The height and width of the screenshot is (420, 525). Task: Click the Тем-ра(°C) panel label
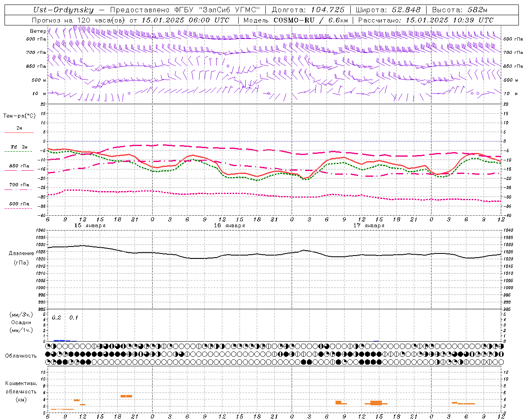point(19,116)
